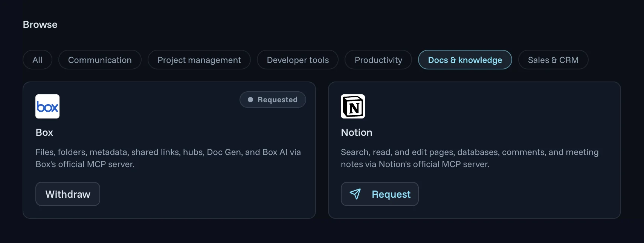
Task: Click the paper plane icon on Request
Action: [x=355, y=194]
